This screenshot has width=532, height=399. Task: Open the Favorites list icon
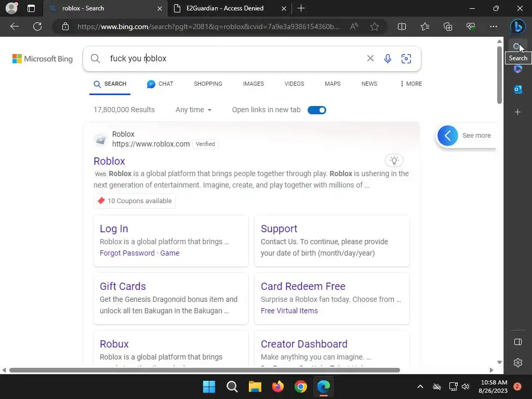point(425,26)
